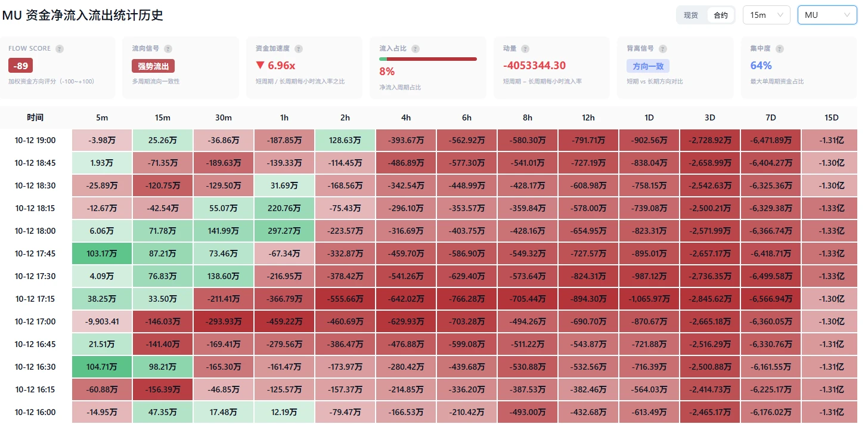Select the 5m column header
Screen dimensions: 868x424
pos(102,117)
